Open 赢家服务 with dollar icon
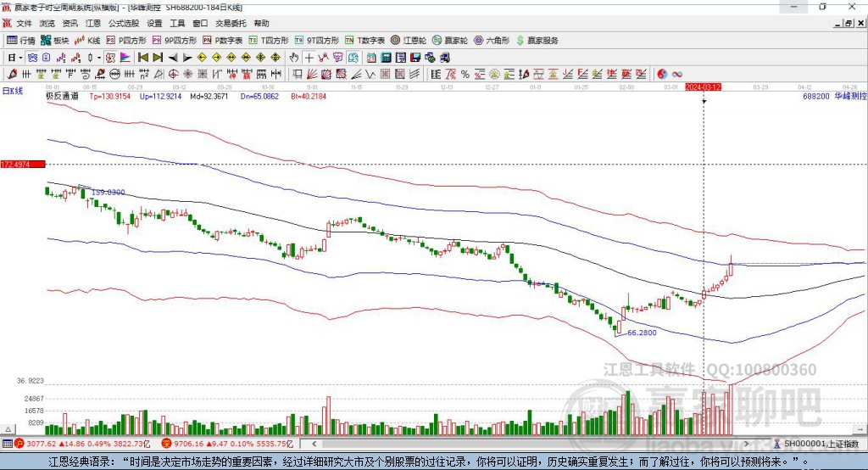 tap(537, 41)
